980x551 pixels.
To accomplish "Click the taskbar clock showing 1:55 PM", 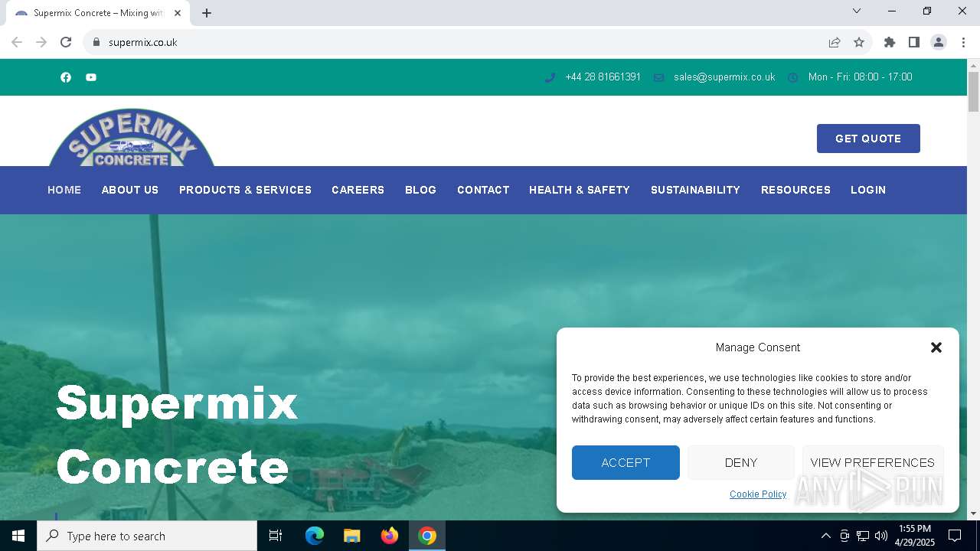I will pos(915,536).
